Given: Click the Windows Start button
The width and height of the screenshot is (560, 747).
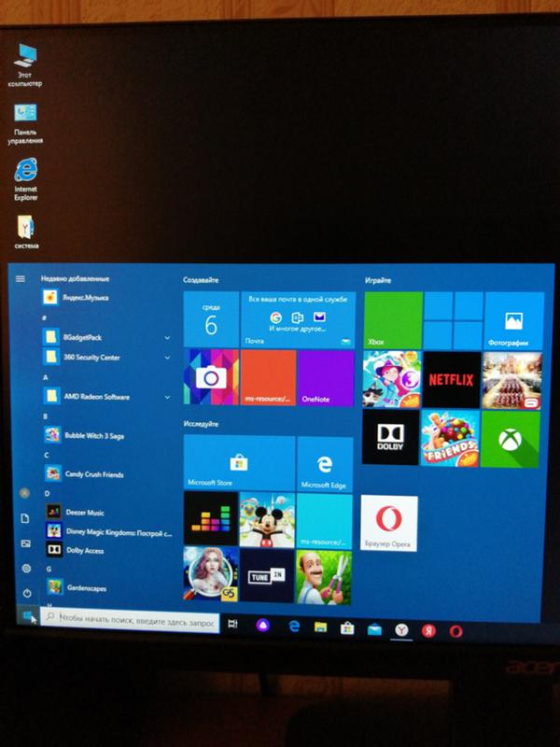Looking at the screenshot, I should 28,615.
